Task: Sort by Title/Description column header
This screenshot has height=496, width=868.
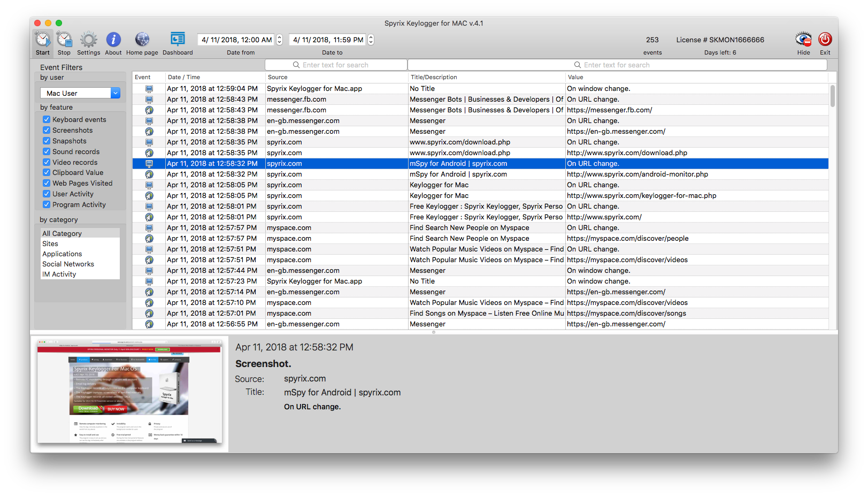Action: pyautogui.click(x=487, y=77)
